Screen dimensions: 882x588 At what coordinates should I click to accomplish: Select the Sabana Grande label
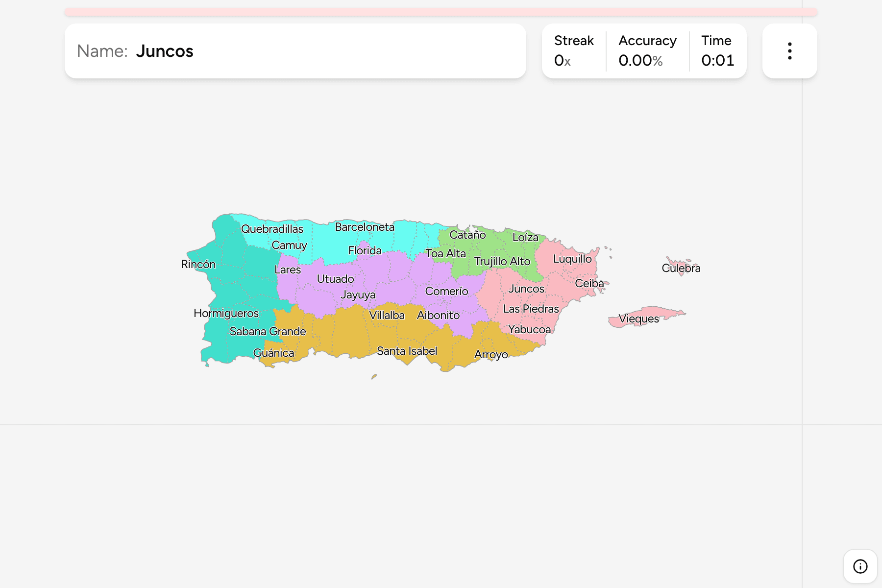click(268, 331)
